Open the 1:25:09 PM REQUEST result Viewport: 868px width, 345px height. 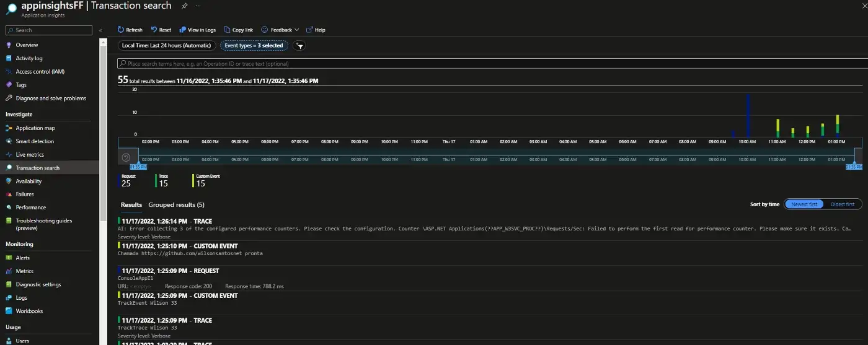coord(490,278)
